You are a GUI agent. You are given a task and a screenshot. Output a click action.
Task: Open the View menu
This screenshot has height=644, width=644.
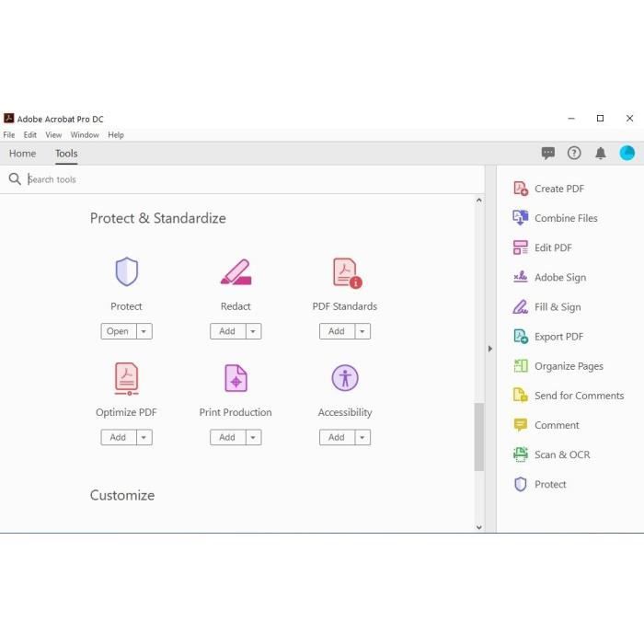53,134
